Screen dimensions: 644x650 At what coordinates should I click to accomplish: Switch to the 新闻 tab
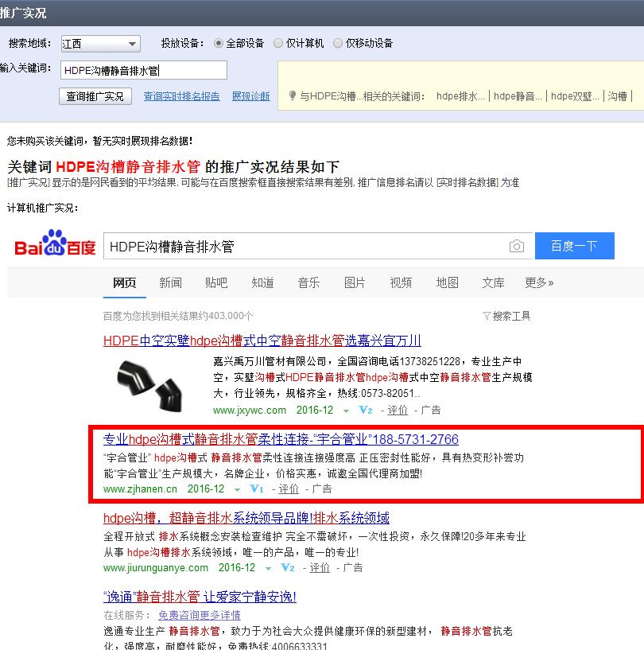click(x=171, y=282)
